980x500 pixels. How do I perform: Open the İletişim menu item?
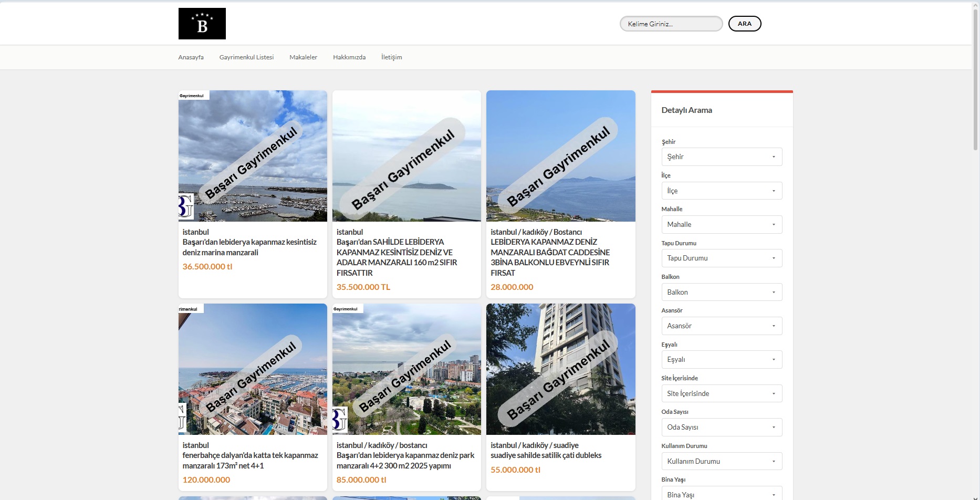coord(392,57)
